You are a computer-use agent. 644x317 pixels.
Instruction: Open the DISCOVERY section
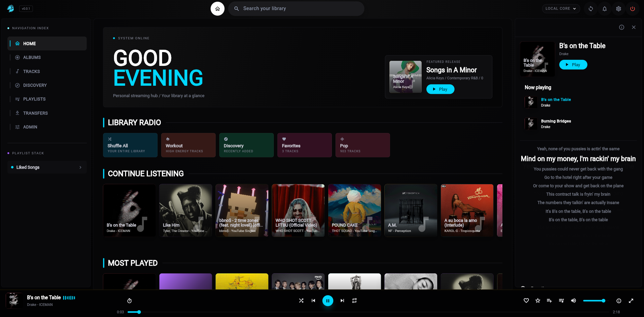coord(47,85)
